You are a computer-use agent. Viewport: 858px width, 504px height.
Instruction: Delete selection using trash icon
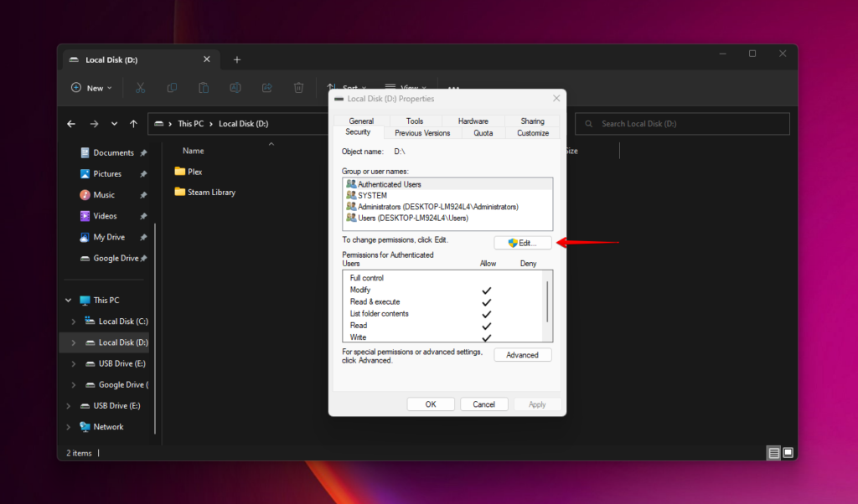pyautogui.click(x=298, y=88)
